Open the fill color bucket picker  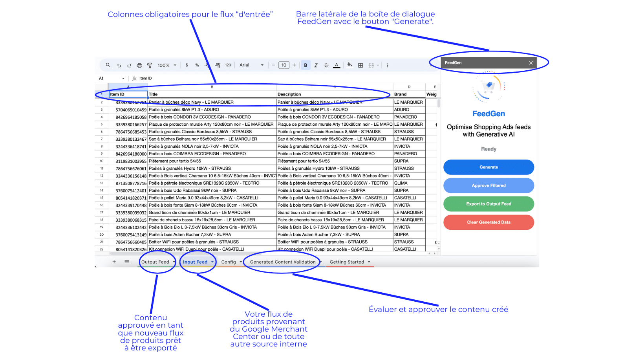point(349,65)
